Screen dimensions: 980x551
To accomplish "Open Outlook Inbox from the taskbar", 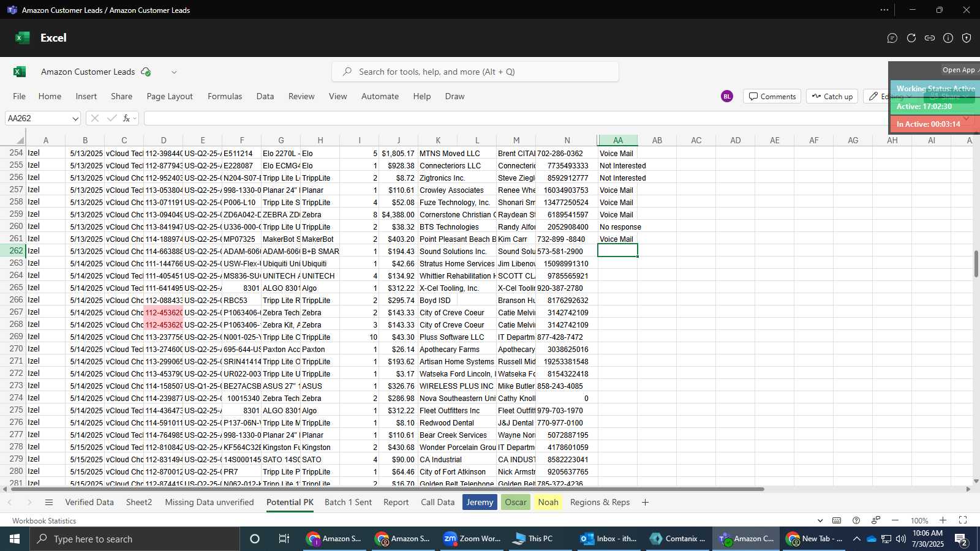I will click(x=609, y=539).
